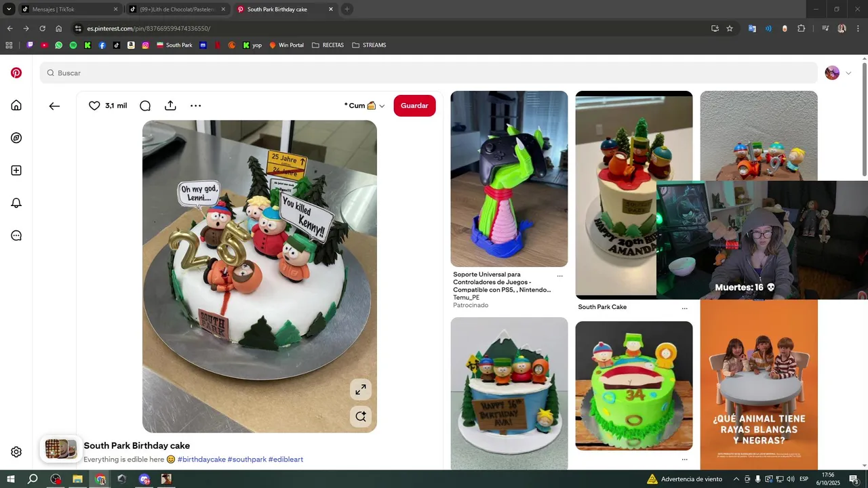This screenshot has height=488, width=868.
Task: Click the visual search lens icon on image
Action: click(x=361, y=416)
